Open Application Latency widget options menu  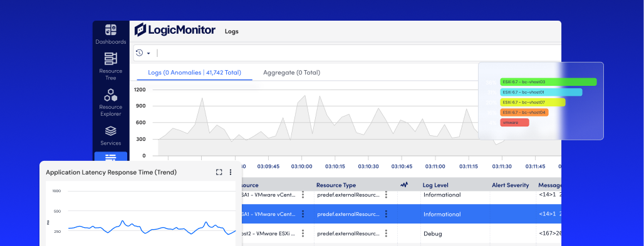231,172
